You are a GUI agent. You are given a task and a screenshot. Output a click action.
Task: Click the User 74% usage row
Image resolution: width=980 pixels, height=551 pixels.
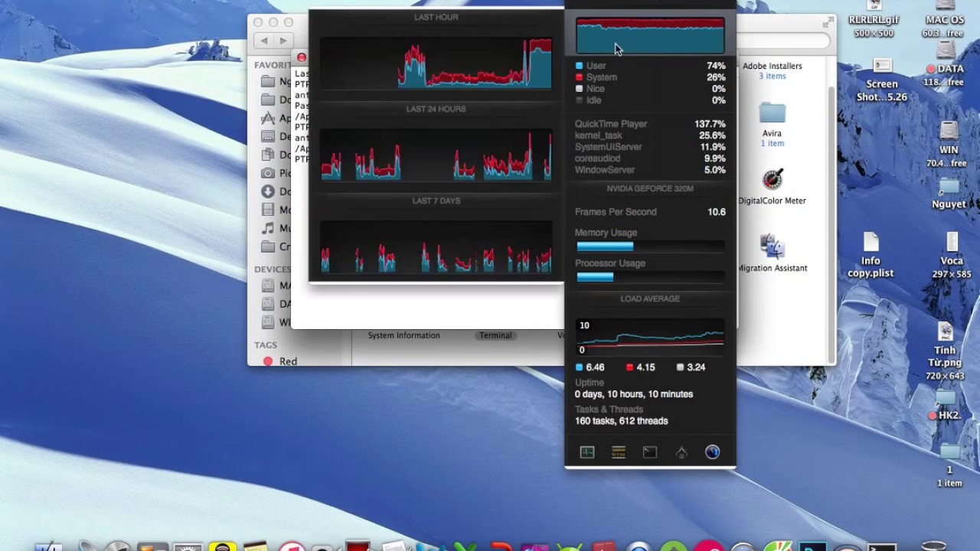(650, 66)
